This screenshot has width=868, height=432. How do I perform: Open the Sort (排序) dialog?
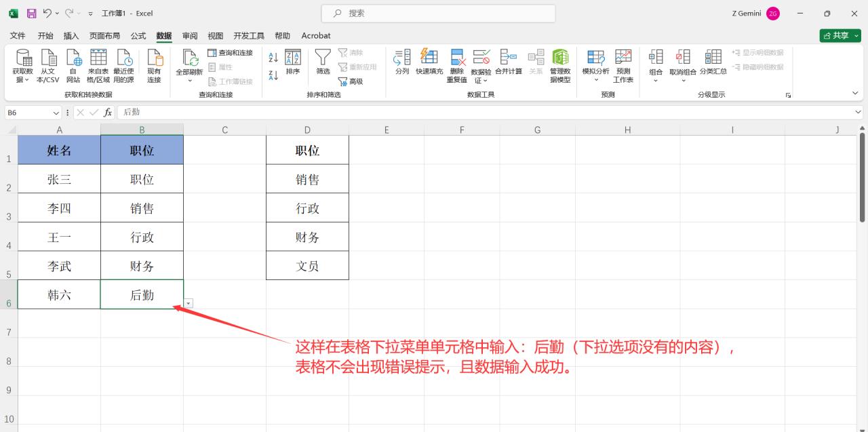point(293,62)
